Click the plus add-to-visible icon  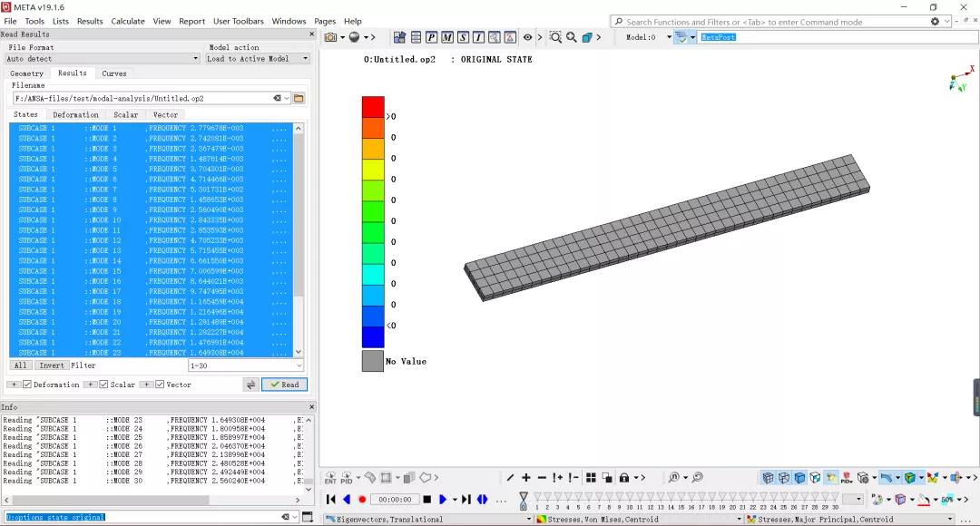(x=526, y=478)
